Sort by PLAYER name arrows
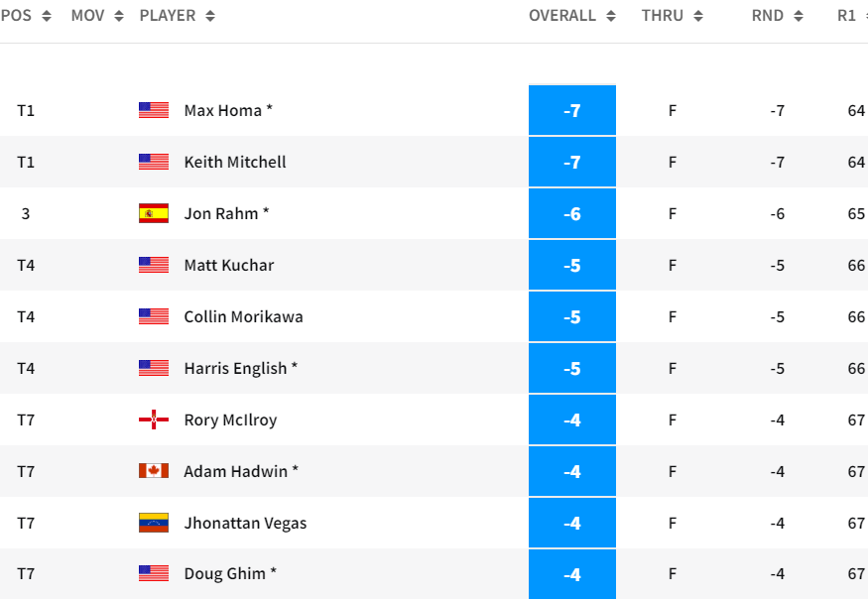This screenshot has width=868, height=600. click(210, 16)
